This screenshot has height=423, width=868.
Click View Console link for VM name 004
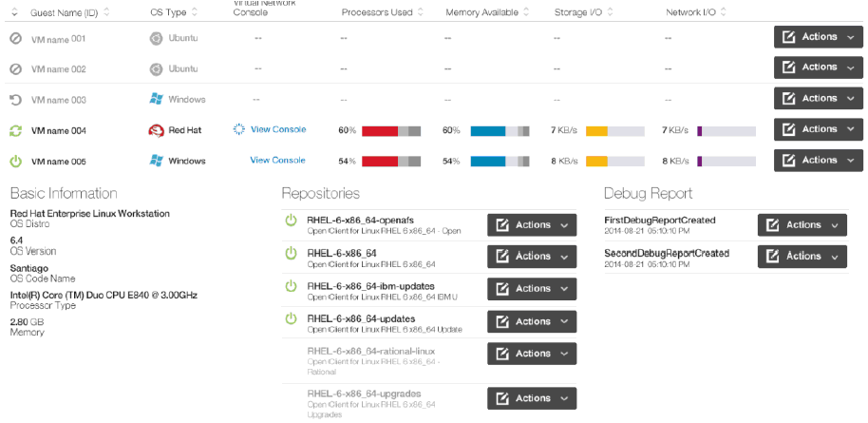coord(277,129)
